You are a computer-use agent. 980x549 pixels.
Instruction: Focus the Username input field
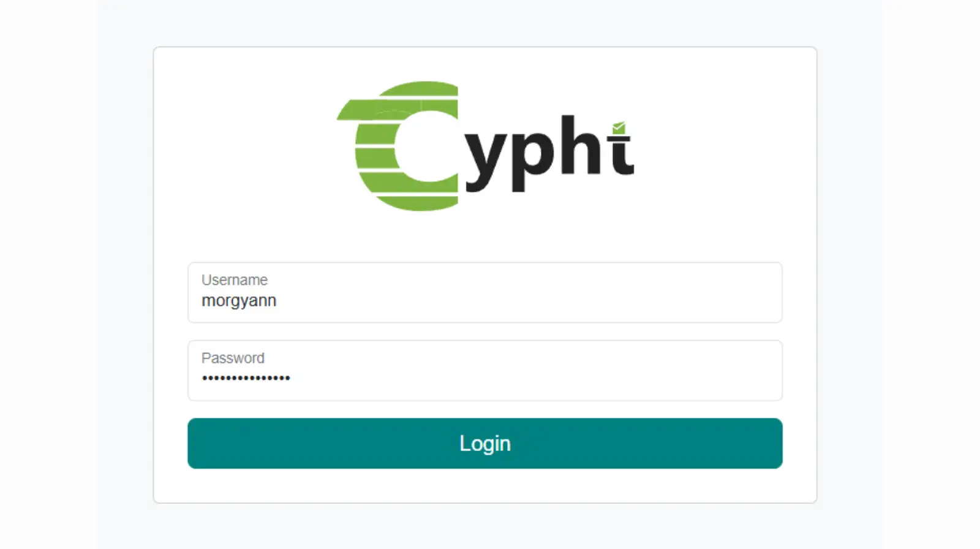(x=485, y=292)
